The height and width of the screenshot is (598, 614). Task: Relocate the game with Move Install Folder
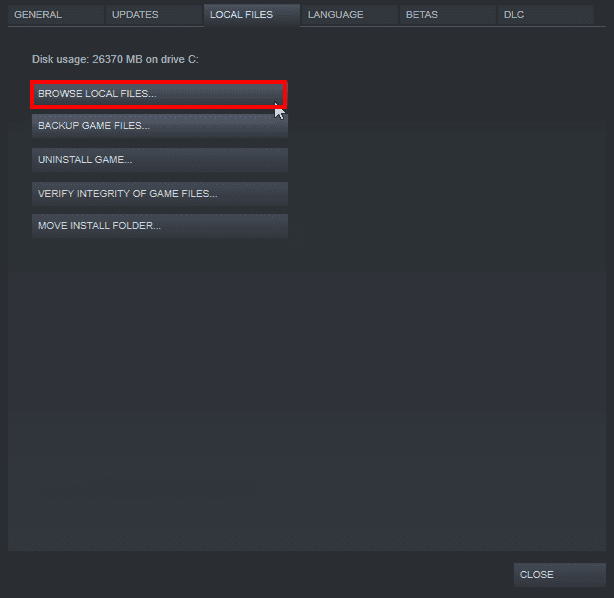coord(159,226)
